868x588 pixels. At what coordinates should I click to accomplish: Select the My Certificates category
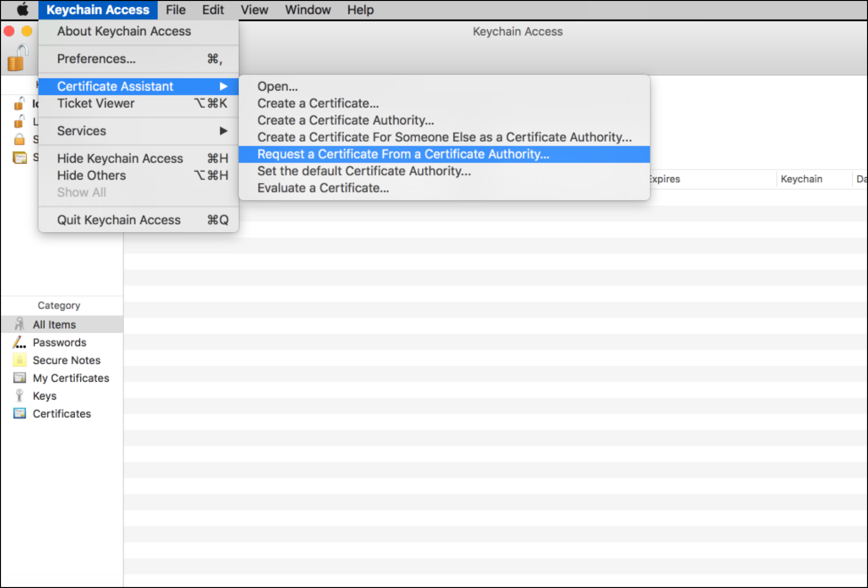tap(62, 378)
